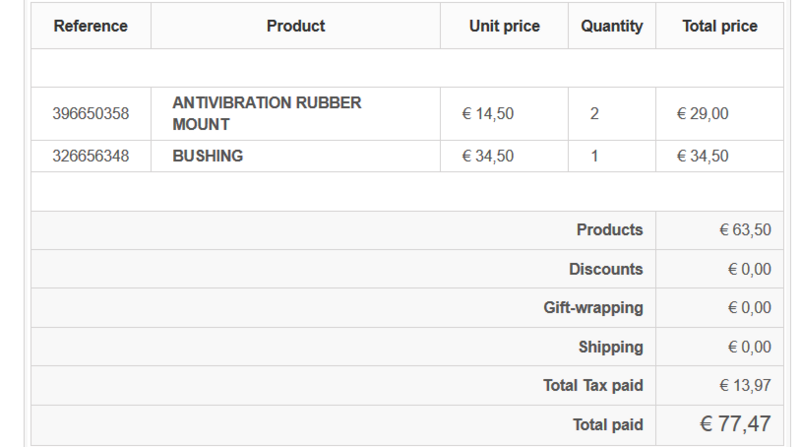Click the Total price column header
The width and height of the screenshot is (800, 447).
(720, 26)
